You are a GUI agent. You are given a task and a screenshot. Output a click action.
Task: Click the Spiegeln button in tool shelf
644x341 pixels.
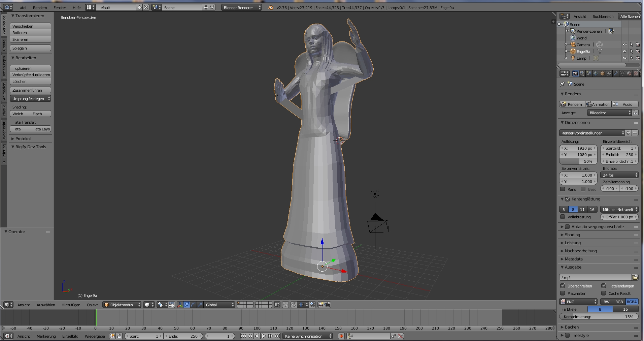coord(30,48)
